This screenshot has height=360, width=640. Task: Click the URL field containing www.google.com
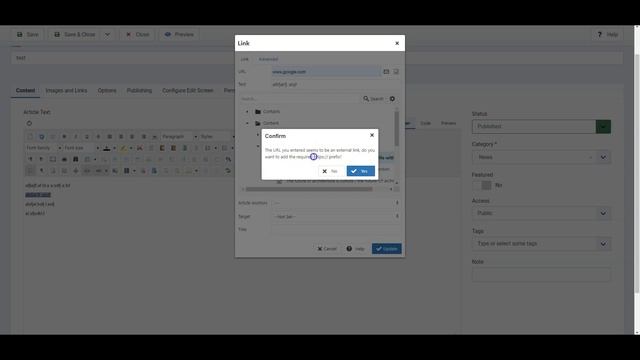[326, 72]
